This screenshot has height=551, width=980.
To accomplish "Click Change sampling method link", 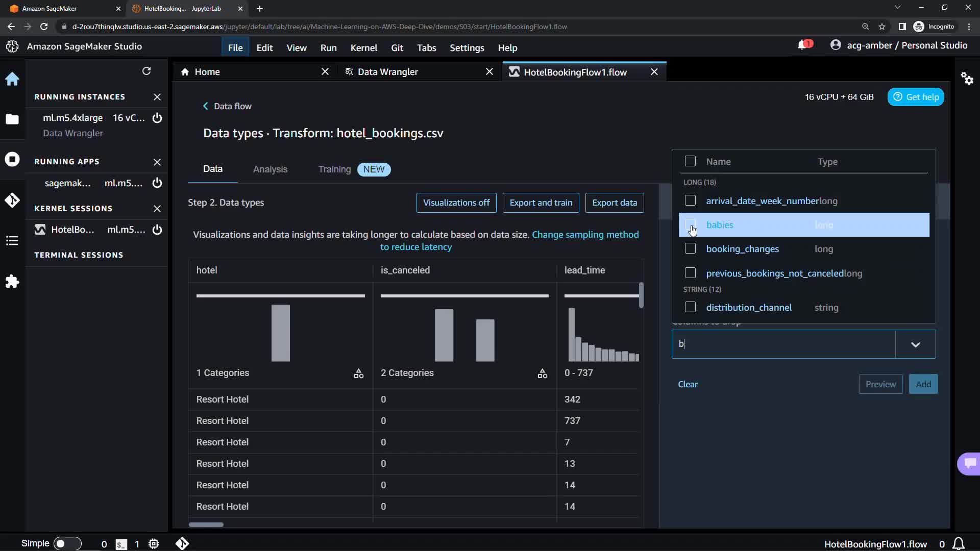I will point(585,235).
